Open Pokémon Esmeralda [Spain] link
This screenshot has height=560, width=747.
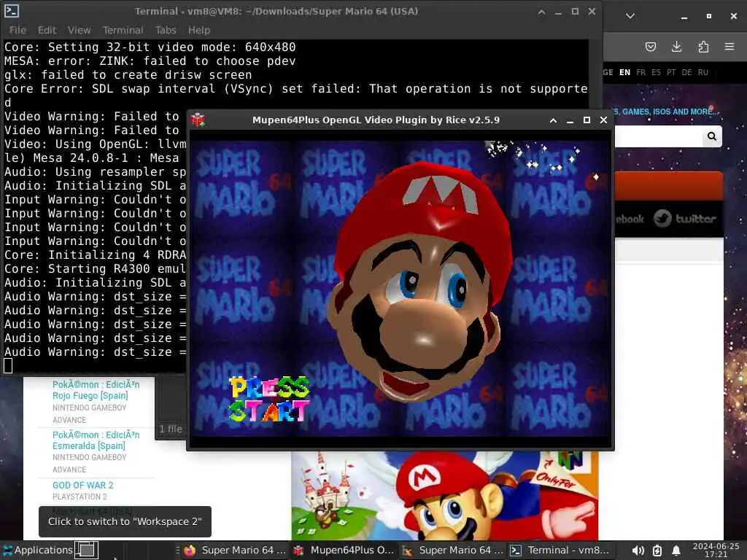[96, 440]
